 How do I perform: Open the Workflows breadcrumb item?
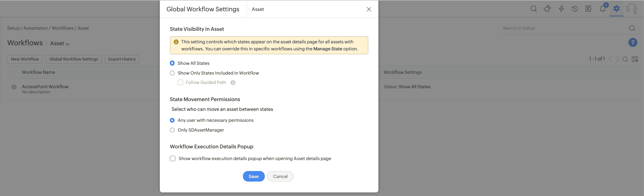(62, 28)
